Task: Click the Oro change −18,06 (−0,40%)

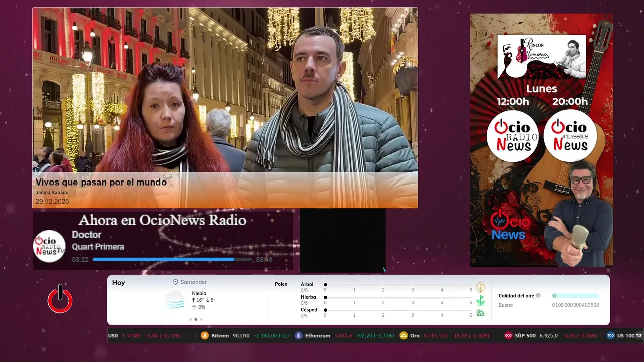Action: (470, 336)
